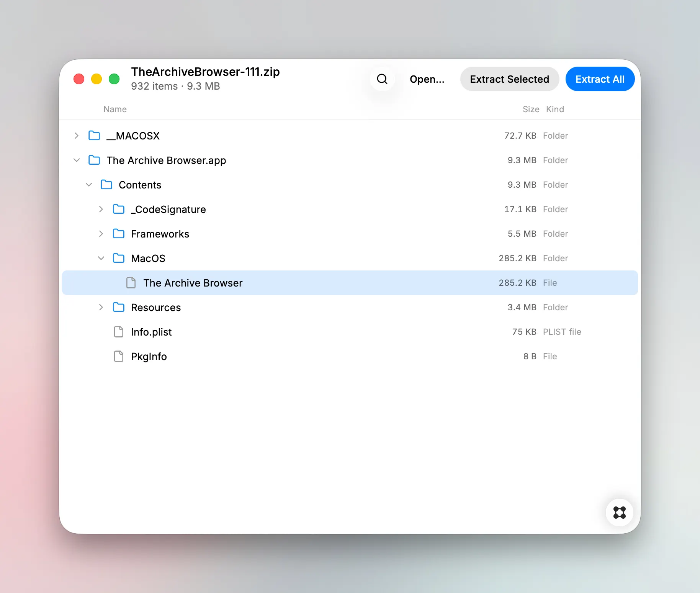
Task: Click the 75 KB size value
Action: tap(524, 332)
